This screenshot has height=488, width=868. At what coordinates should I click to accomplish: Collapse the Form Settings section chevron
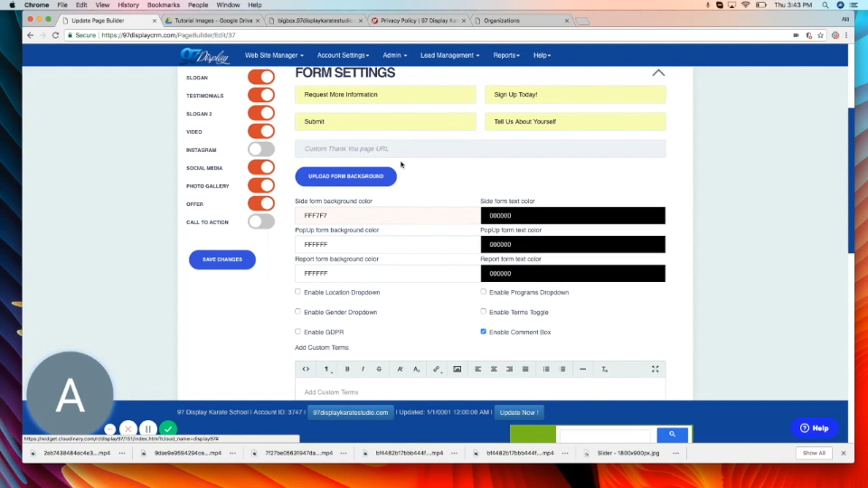click(658, 73)
